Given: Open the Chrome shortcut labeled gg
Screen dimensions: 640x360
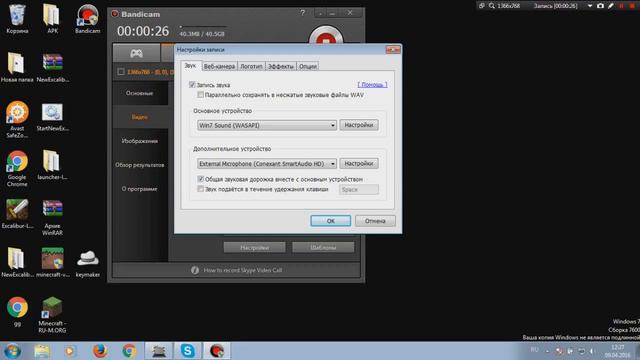Looking at the screenshot, I should (17, 312).
